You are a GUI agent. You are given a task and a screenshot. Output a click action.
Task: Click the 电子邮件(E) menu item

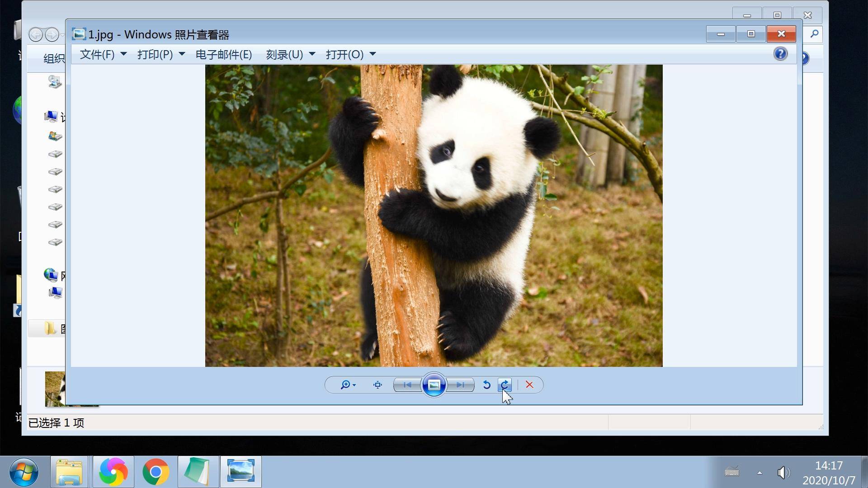point(224,55)
